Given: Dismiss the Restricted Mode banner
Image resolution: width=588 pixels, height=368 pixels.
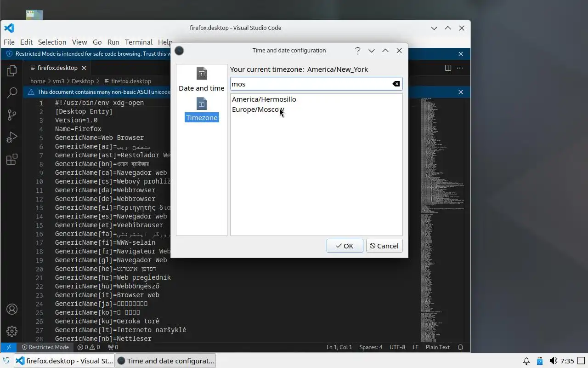Looking at the screenshot, I should click(461, 54).
